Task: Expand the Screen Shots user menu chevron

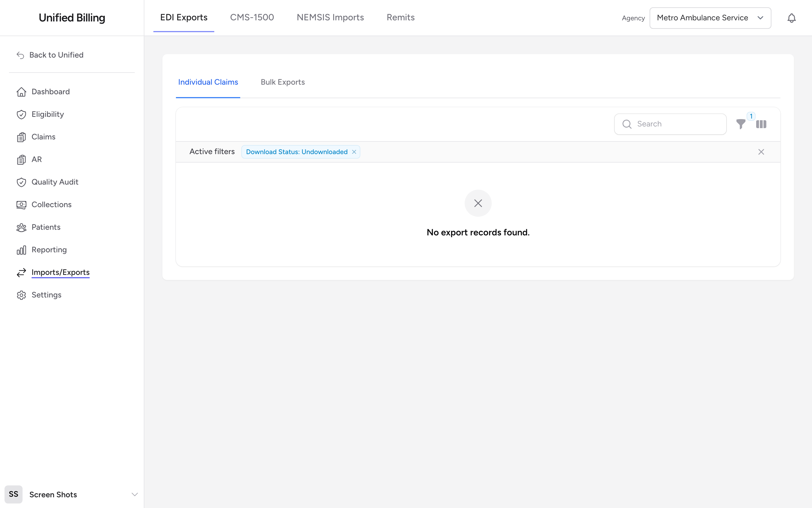Action: tap(134, 494)
